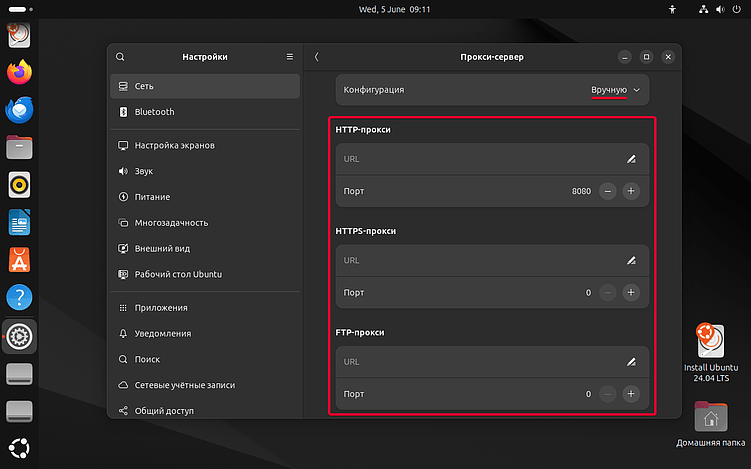The width and height of the screenshot is (751, 469).
Task: Click the search icon in Settings header
Action: pyautogui.click(x=121, y=57)
